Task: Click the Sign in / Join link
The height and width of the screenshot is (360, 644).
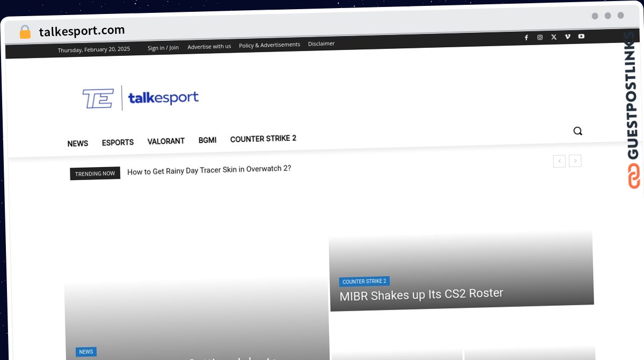Action: (x=163, y=48)
